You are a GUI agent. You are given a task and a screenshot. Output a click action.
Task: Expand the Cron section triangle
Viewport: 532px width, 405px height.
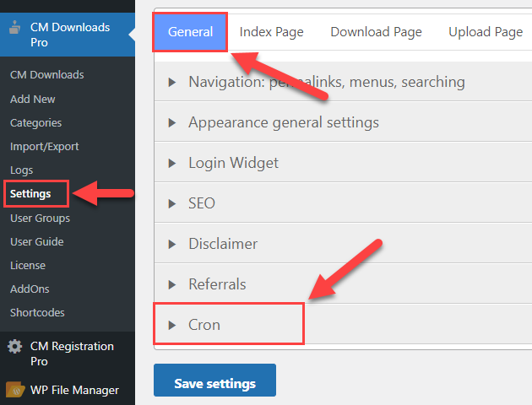point(172,325)
